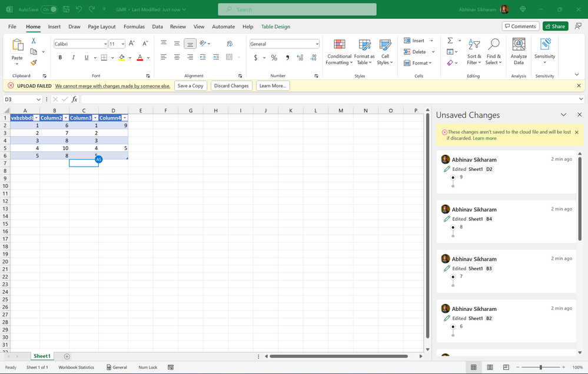Screen dimensions: 588x374
Task: Select the Format Painter brush
Action: click(x=34, y=62)
